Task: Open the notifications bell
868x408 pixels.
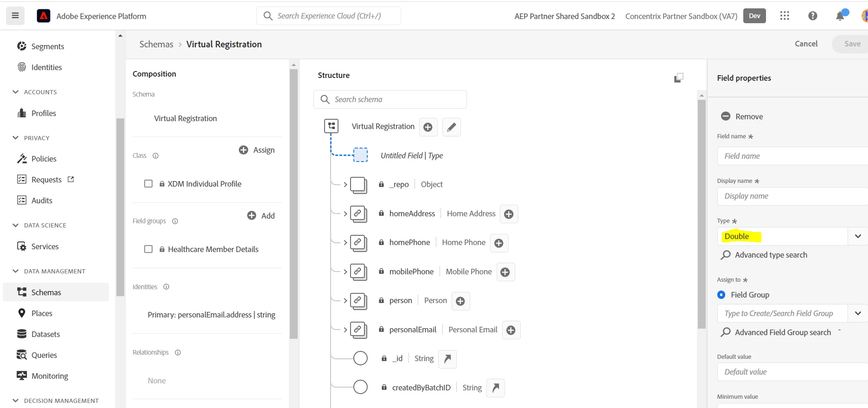Action: [x=840, y=16]
